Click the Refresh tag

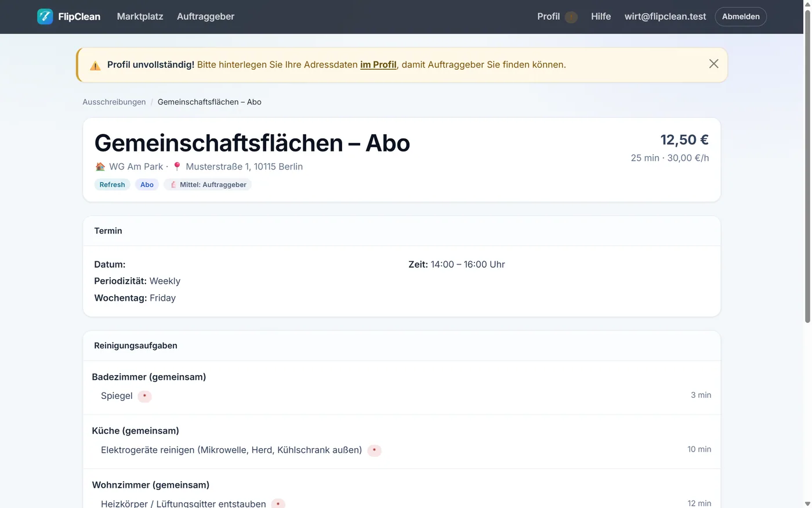112,185
